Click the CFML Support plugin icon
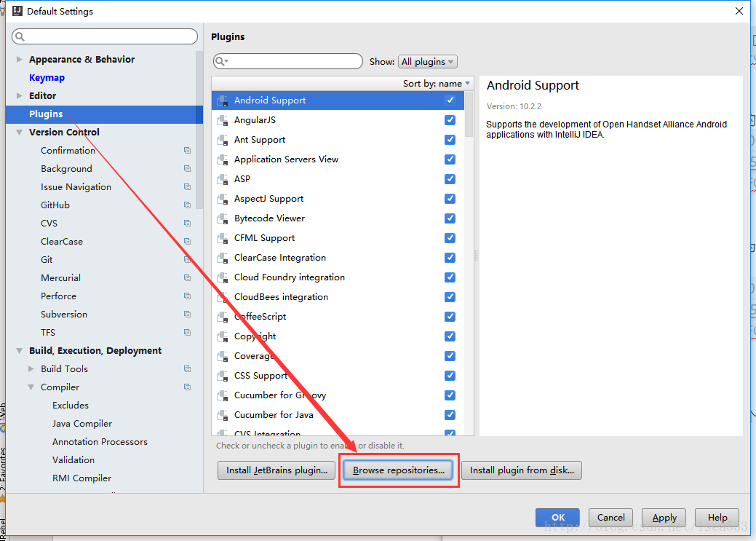Image resolution: width=756 pixels, height=541 pixels. pyautogui.click(x=222, y=238)
